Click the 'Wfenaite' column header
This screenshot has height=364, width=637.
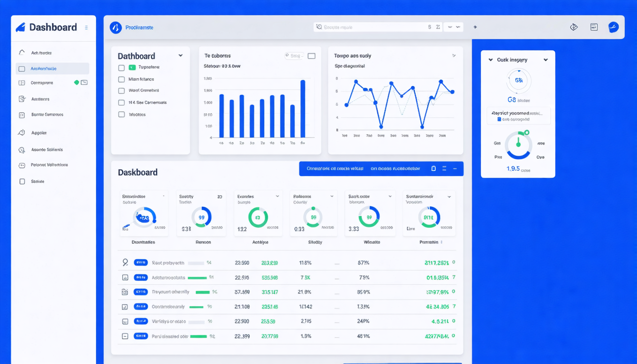(372, 242)
